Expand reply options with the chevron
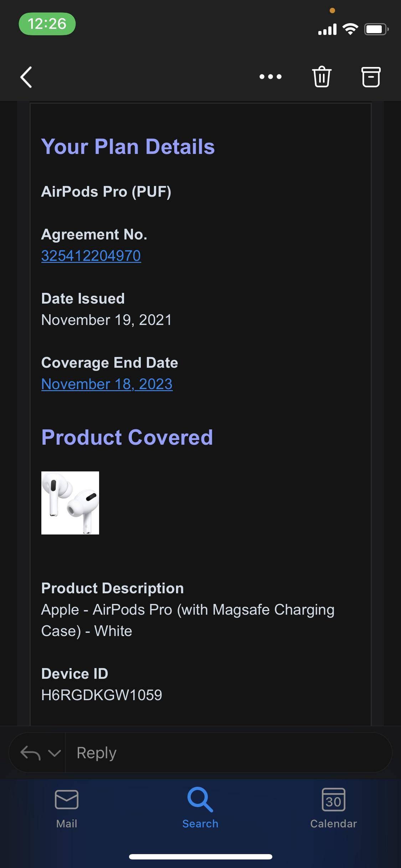 [x=53, y=753]
